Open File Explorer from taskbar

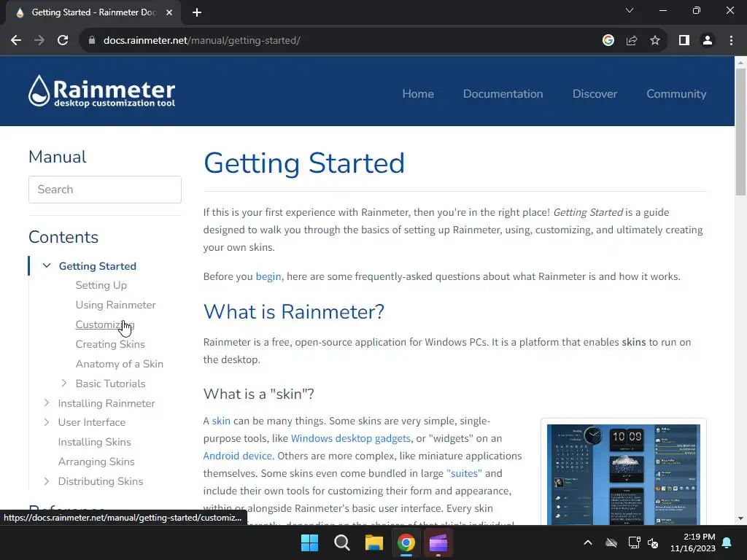(374, 542)
